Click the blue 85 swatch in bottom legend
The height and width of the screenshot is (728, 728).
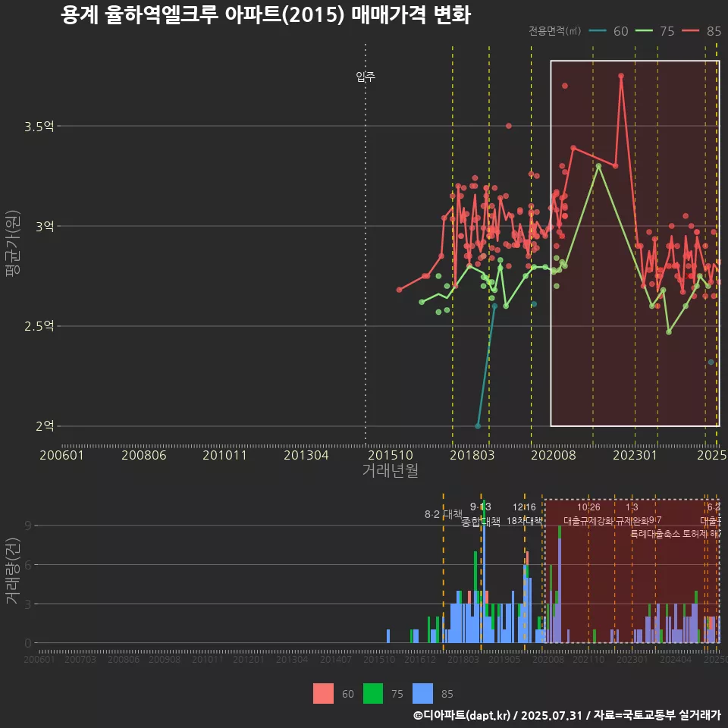422,694
